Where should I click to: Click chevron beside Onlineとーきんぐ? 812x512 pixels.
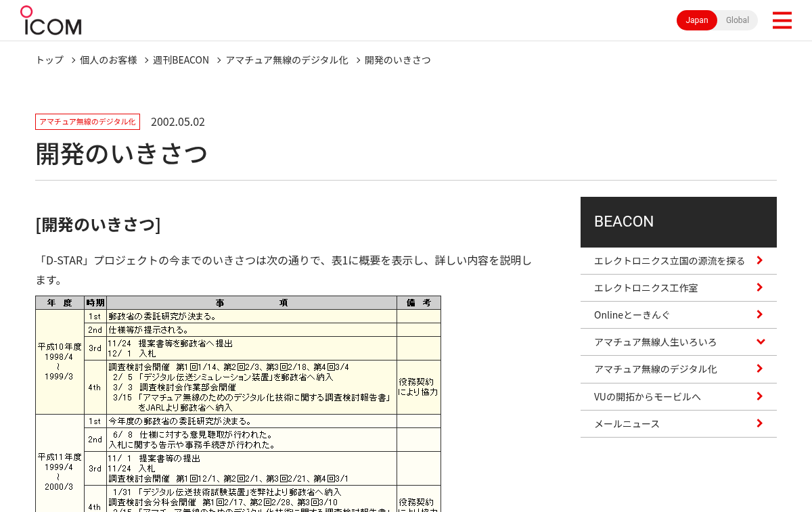point(760,315)
